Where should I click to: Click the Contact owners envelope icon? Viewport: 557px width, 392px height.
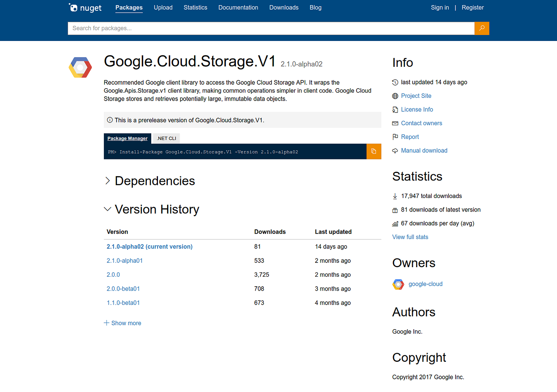(395, 123)
